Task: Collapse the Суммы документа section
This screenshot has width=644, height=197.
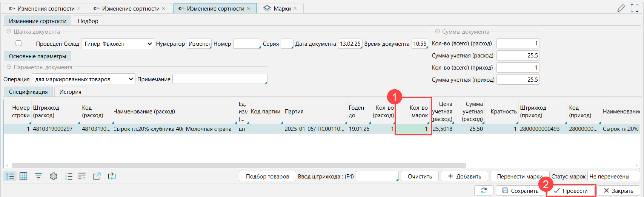Action: [x=437, y=32]
